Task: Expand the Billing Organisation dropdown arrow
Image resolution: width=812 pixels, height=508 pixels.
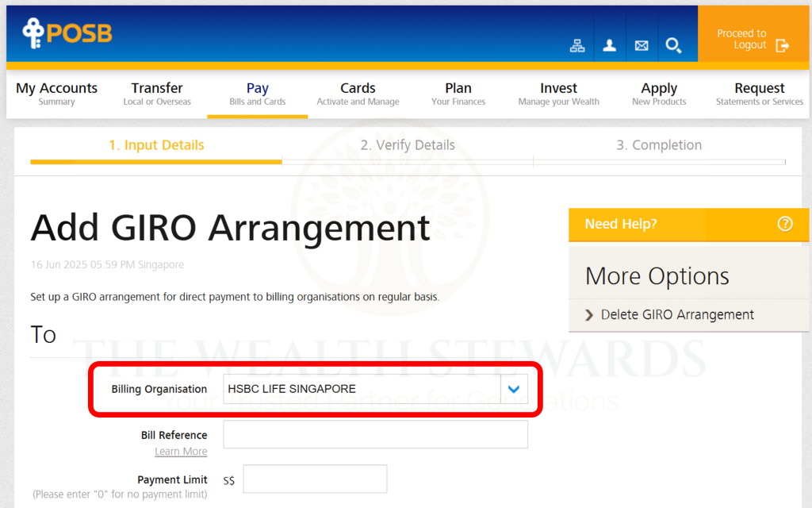Action: (514, 389)
